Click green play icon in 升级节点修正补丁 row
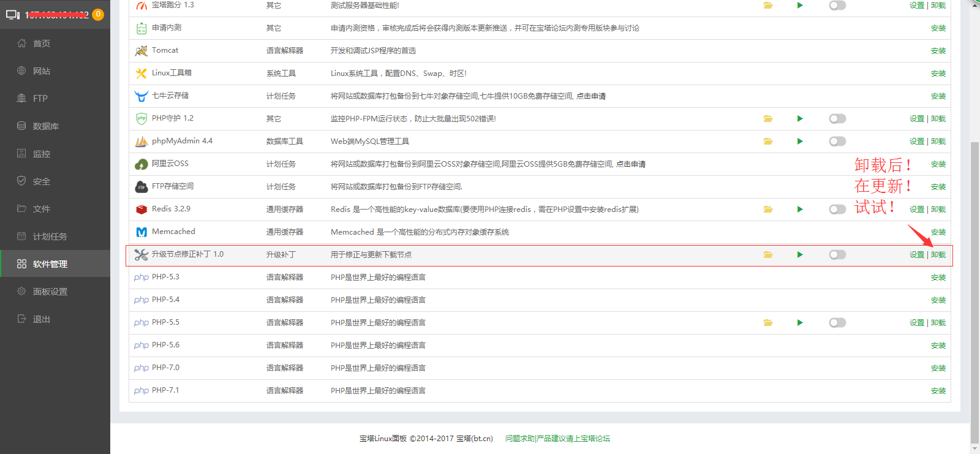The width and height of the screenshot is (980, 454). pyautogui.click(x=800, y=255)
